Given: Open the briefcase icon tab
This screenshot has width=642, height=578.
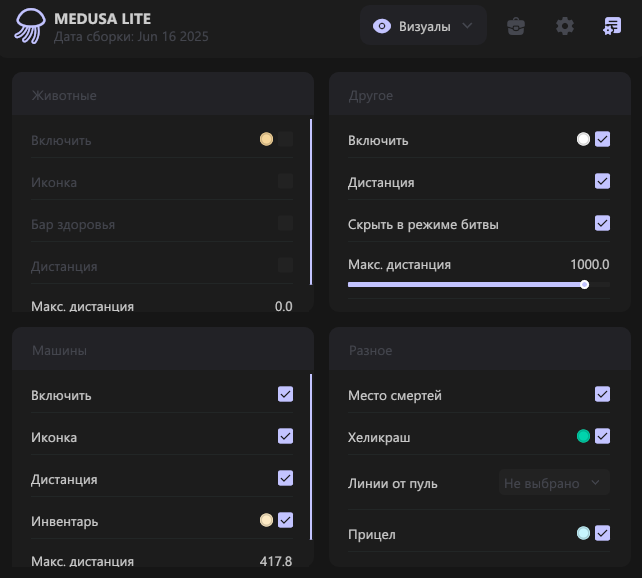Looking at the screenshot, I should pos(515,26).
